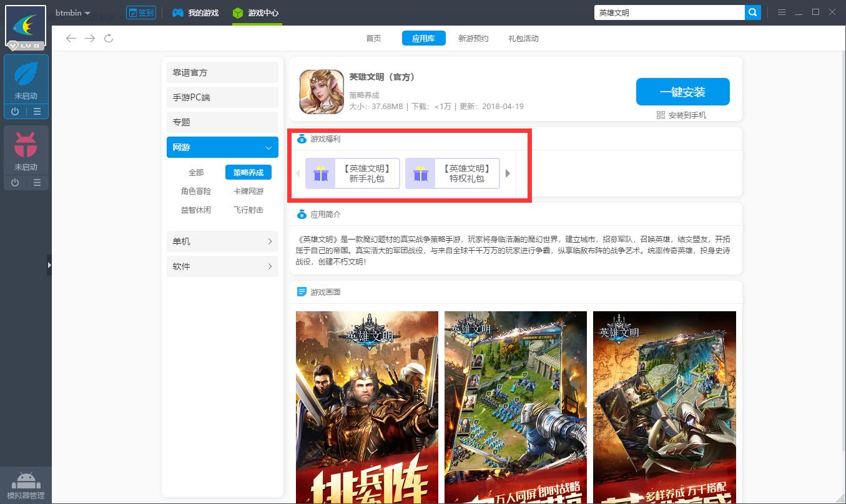
Task: Choose 卡牌网游 subcategory
Action: point(248,191)
